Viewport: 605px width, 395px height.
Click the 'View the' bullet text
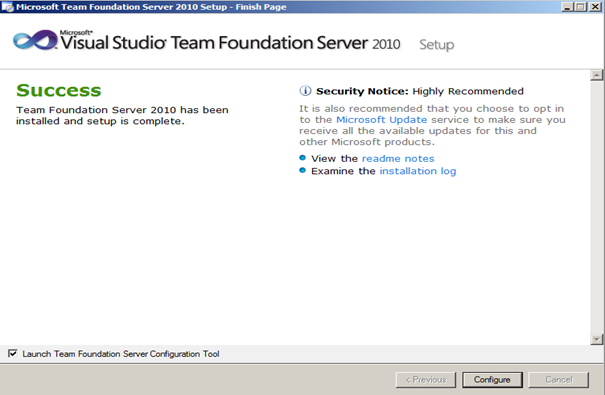pyautogui.click(x=335, y=159)
